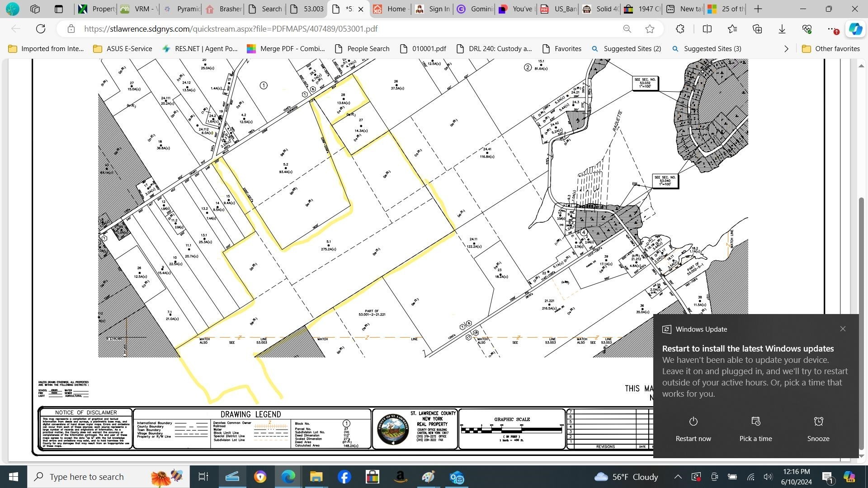Open Downloads icon in toolbar
868x488 pixels.
(x=782, y=29)
